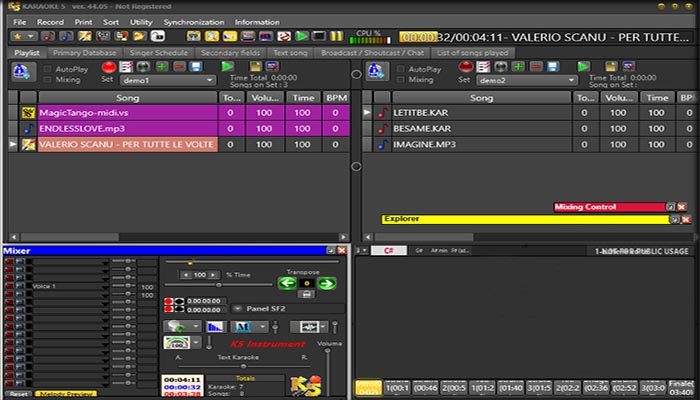Click the padlock icon in the top toolbar
The width and height of the screenshot is (700, 400).
tap(158, 36)
